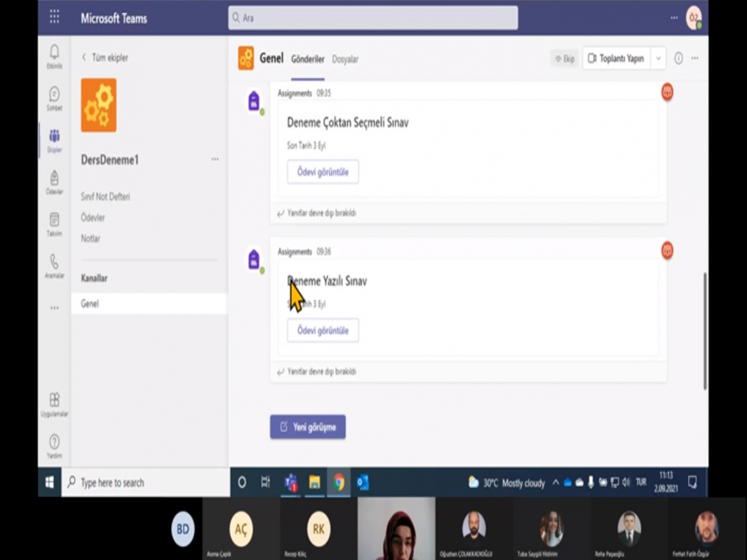
Task: Open Ödevi görüntüle for Deneme Çoktan Seçmeli Sınav
Action: point(323,172)
